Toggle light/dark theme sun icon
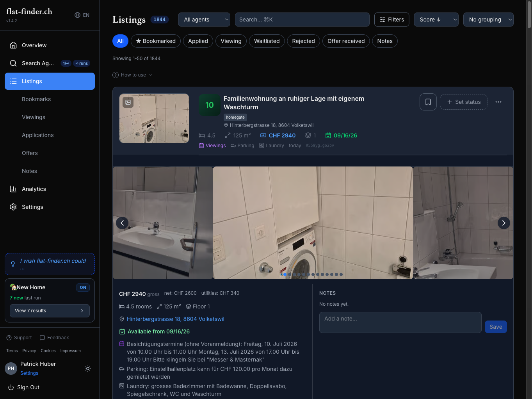This screenshot has width=532, height=399. (88, 369)
